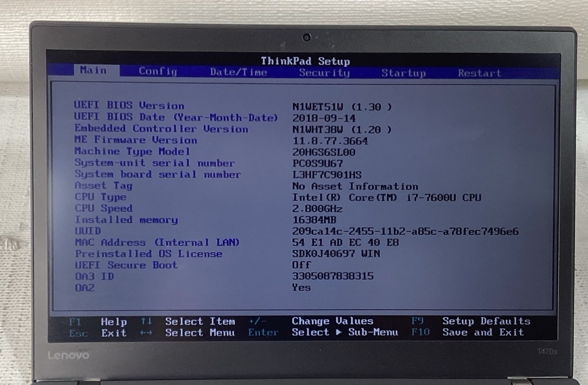Select the Machine Type Model label
Image resolution: width=588 pixels, height=385 pixels.
[132, 151]
